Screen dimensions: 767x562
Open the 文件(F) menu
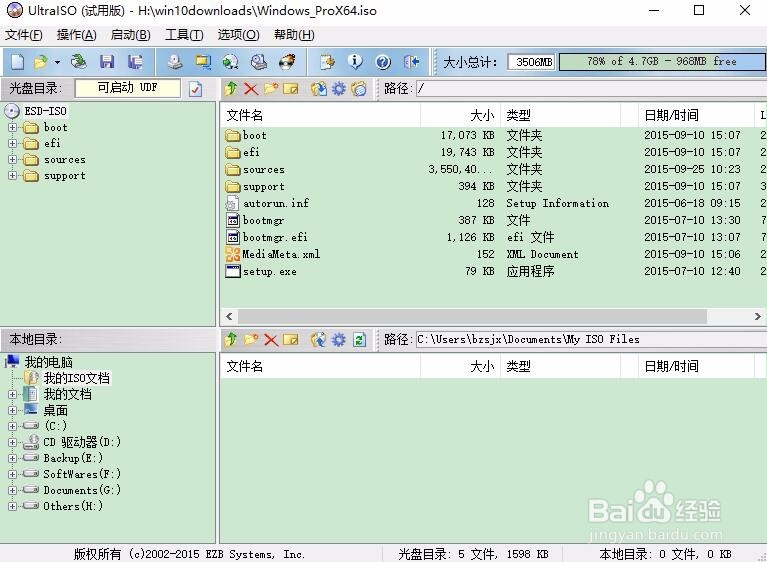tap(23, 35)
